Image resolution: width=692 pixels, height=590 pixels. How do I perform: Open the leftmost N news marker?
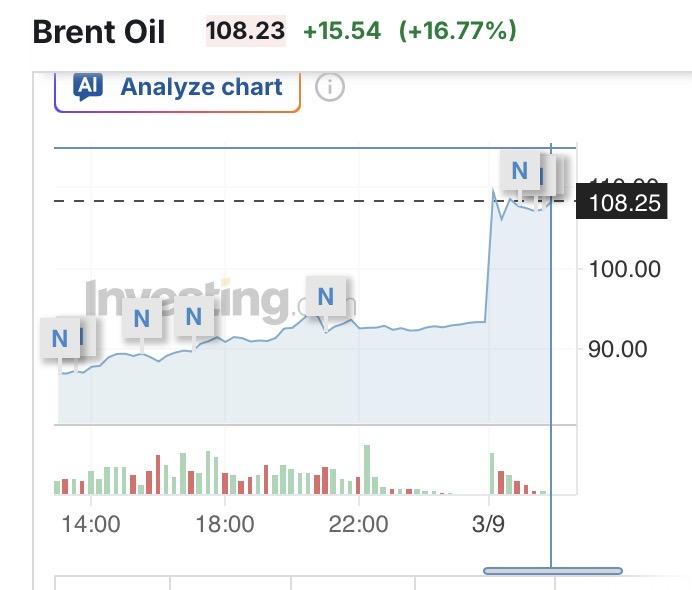point(60,338)
